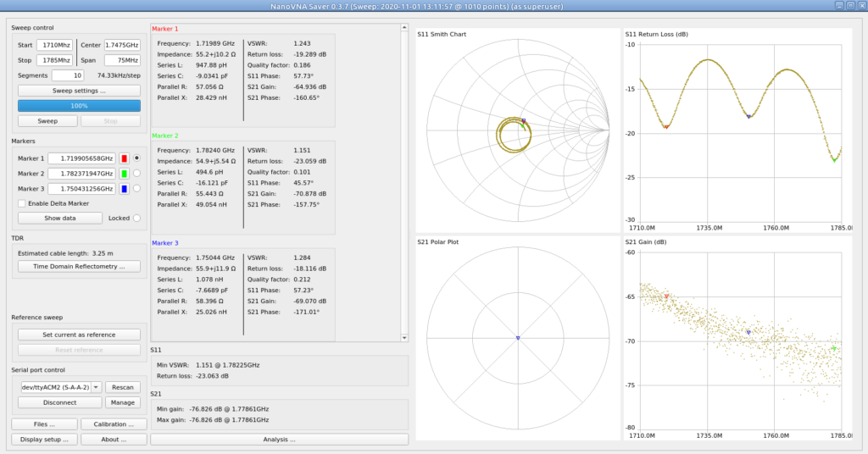Viewport: 868px width, 454px height.
Task: Click S21 Gain (dB) chart title
Action: pos(645,242)
